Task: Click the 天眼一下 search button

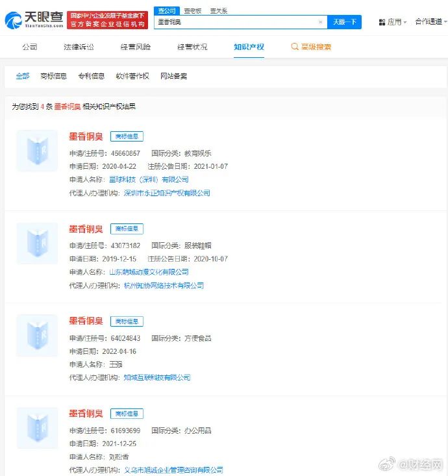Action: coord(344,22)
